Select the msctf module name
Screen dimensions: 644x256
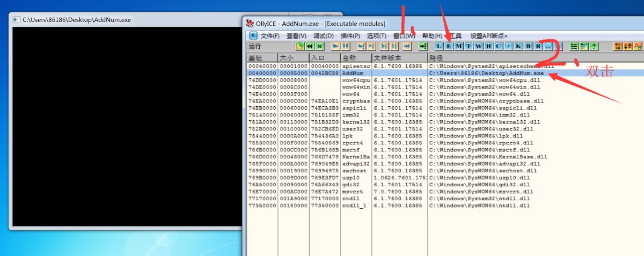351,150
